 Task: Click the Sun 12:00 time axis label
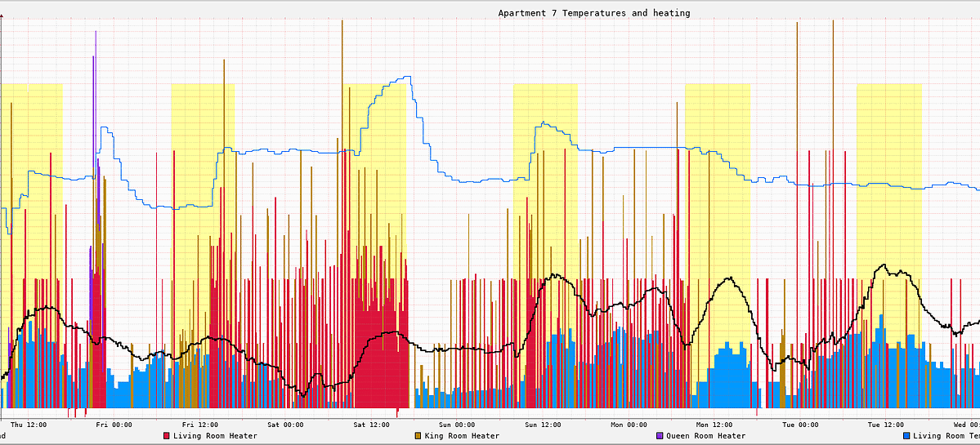click(543, 425)
